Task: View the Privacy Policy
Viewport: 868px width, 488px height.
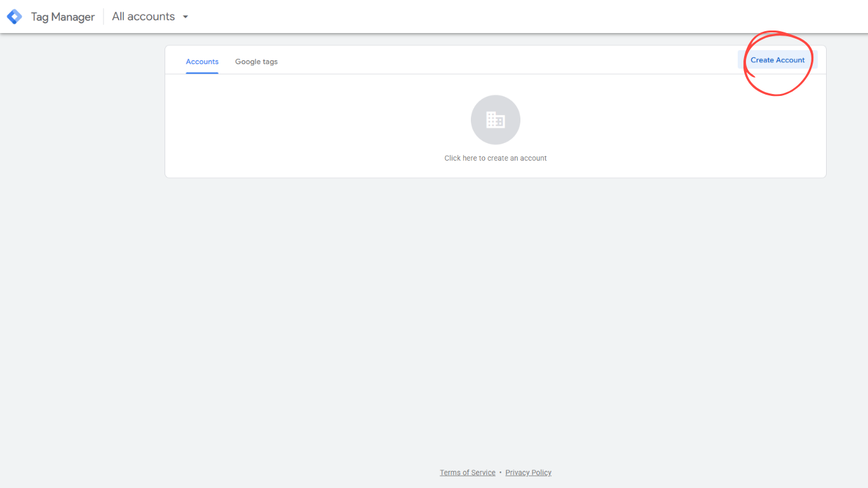Action: pos(528,472)
